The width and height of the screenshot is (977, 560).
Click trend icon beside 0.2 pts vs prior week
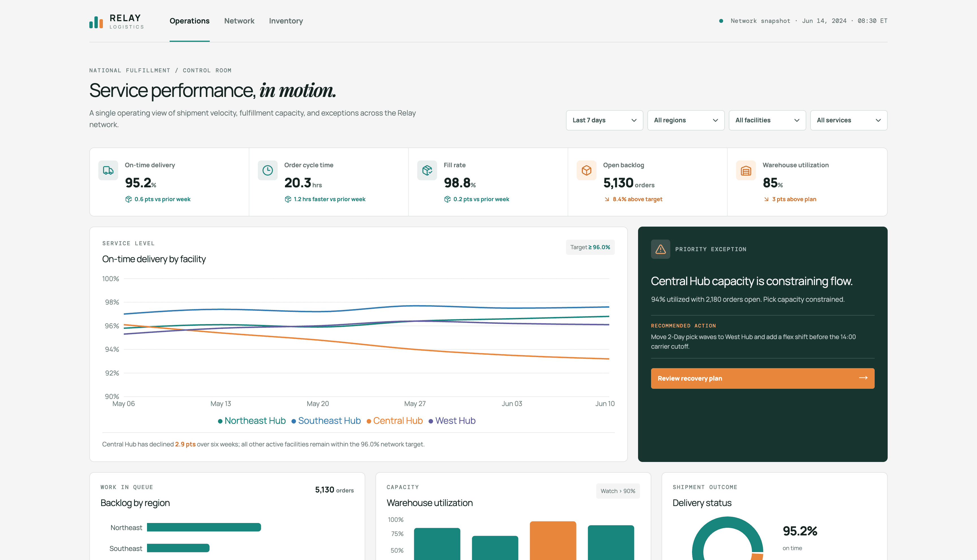tap(447, 199)
